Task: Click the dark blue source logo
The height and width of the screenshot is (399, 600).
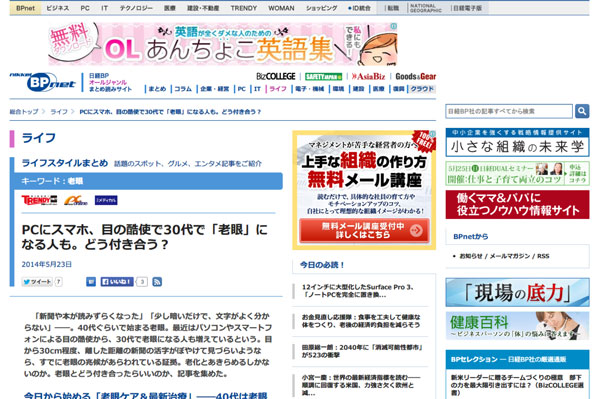Action: [x=106, y=200]
